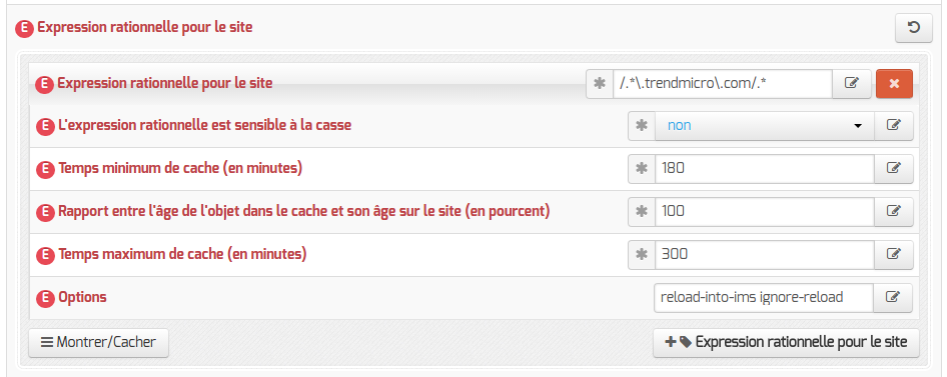This screenshot has width=947, height=377.
Task: Click the percentage field showing 100
Action: coord(765,211)
